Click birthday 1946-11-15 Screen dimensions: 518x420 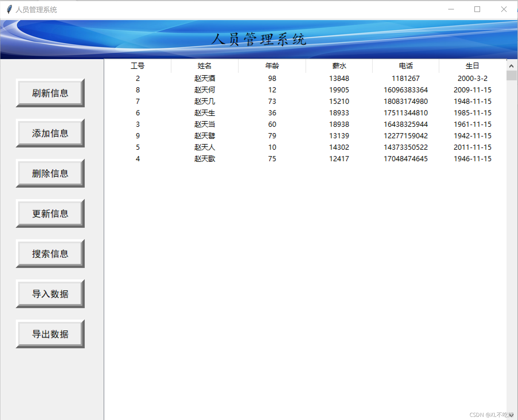point(473,159)
